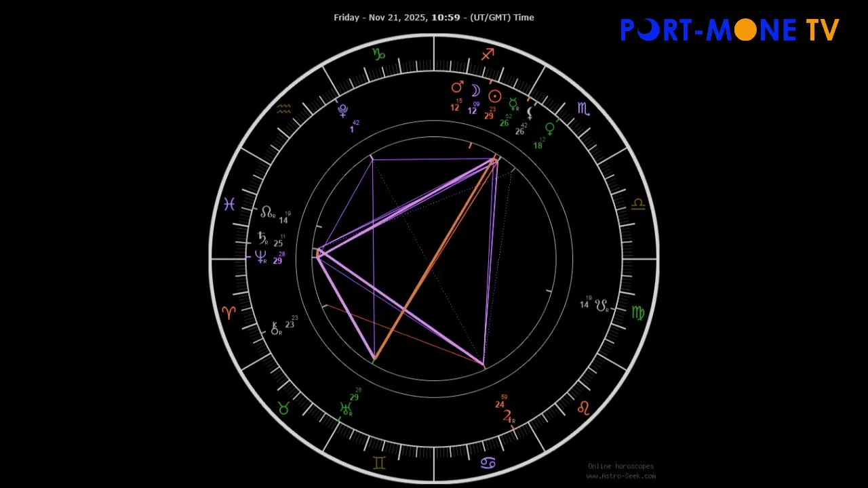Screen dimensions: 868x488
Task: Open the www.Astro-Seek.com link
Action: 620,476
